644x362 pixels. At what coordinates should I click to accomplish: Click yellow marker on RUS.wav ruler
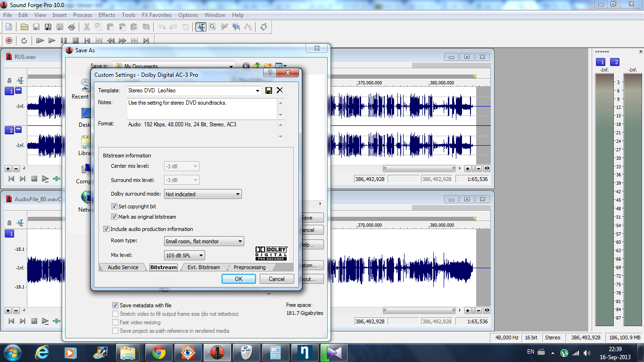pyautogui.click(x=474, y=76)
